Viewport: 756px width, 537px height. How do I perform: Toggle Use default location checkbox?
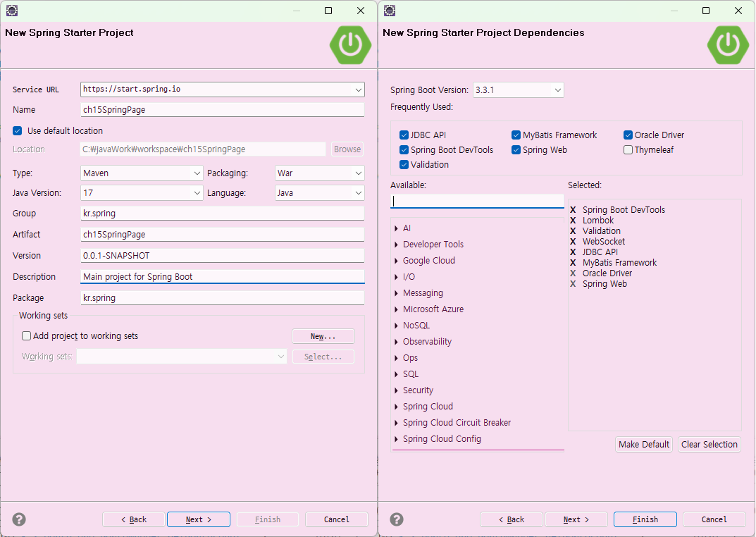(x=18, y=130)
